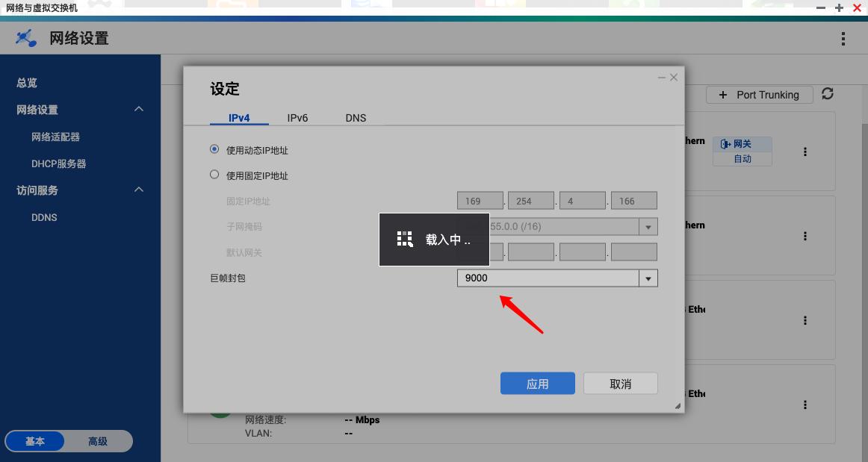868x462 pixels.
Task: Switch to 高级 advanced mode toggle
Action: (x=98, y=441)
